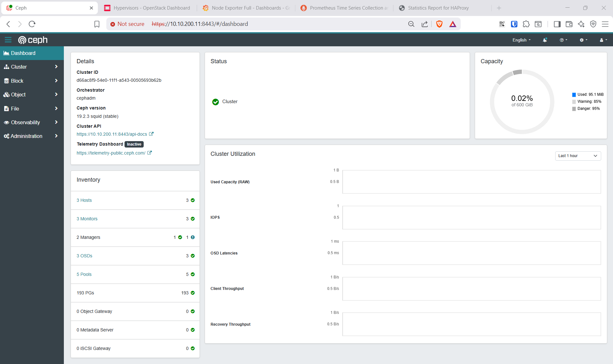Image resolution: width=613 pixels, height=364 pixels.
Task: Click the Not secure warning indicator
Action: pos(127,24)
